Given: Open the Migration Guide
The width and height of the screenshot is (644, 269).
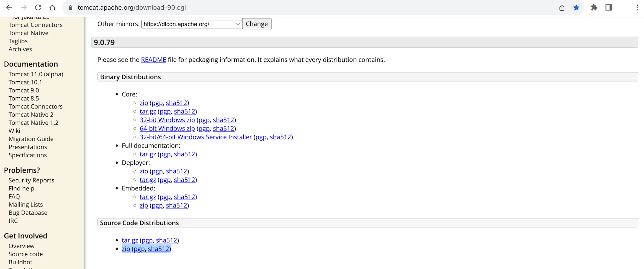Looking at the screenshot, I should [x=31, y=139].
